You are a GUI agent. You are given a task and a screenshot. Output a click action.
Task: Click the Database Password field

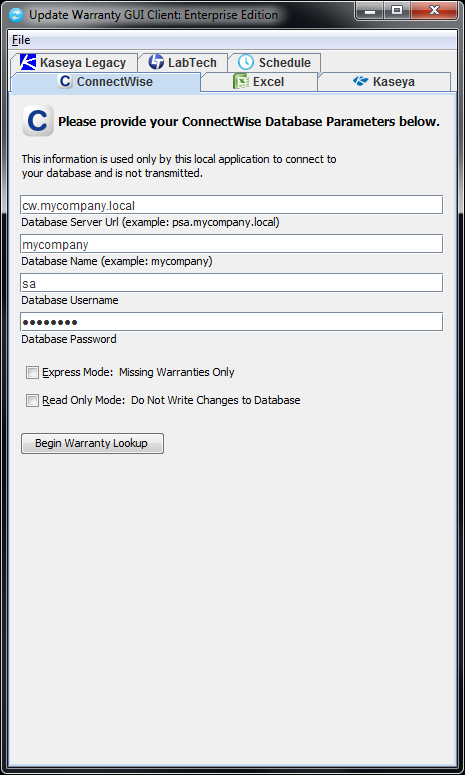point(232,322)
